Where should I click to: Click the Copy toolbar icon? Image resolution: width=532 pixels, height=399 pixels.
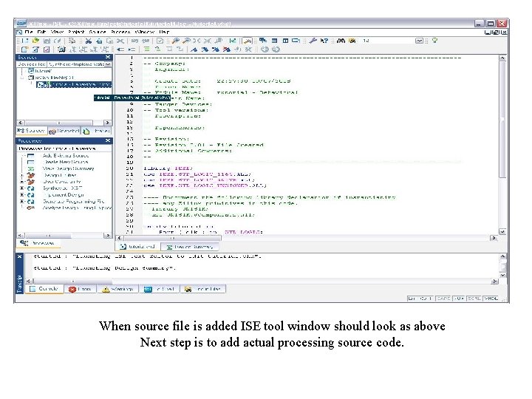click(99, 41)
